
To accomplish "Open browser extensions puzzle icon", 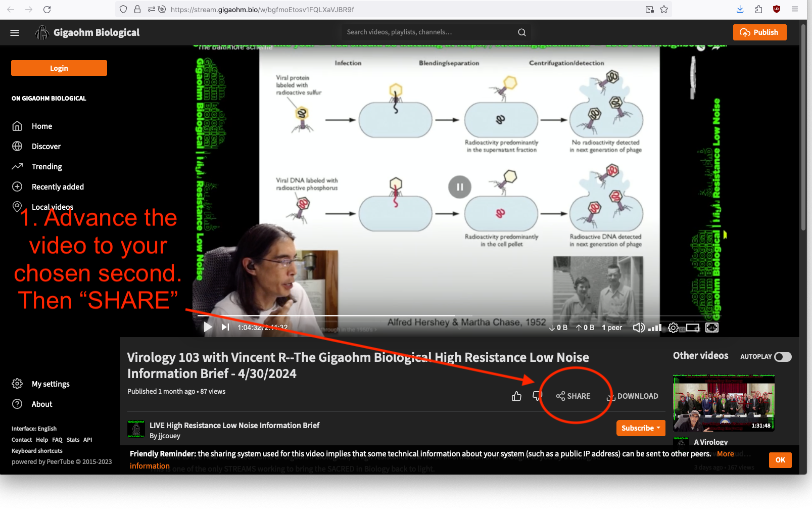I will point(758,9).
